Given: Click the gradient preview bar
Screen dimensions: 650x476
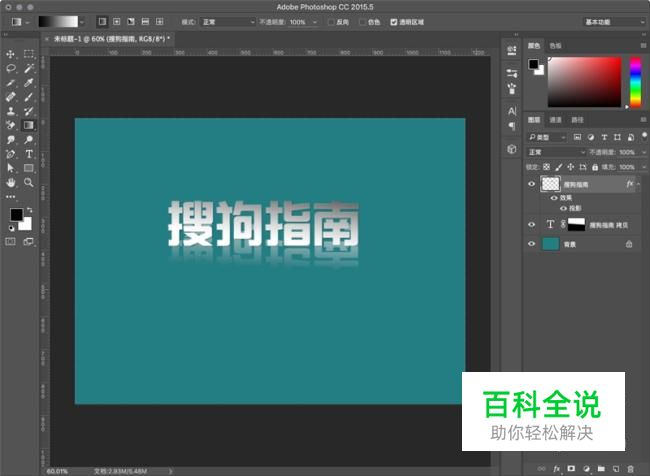Looking at the screenshot, I should [58, 22].
